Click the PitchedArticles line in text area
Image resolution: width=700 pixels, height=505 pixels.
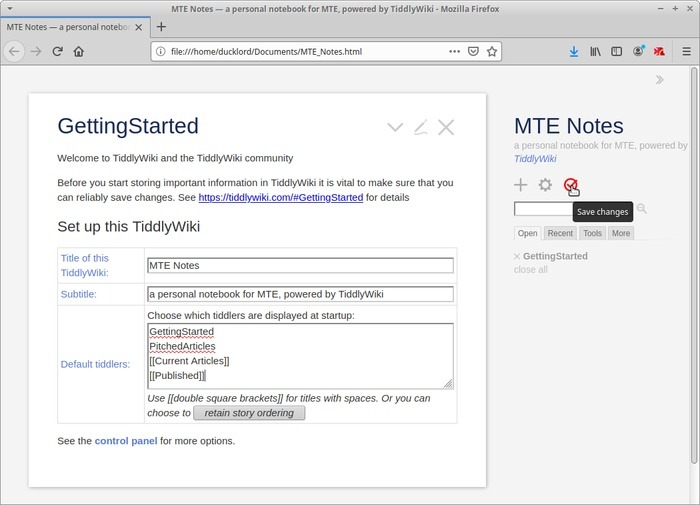click(182, 346)
